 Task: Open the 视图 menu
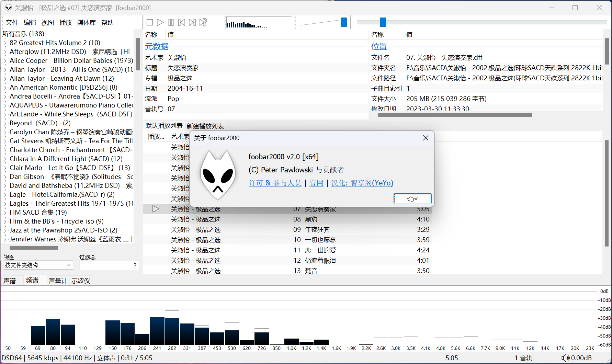point(48,22)
